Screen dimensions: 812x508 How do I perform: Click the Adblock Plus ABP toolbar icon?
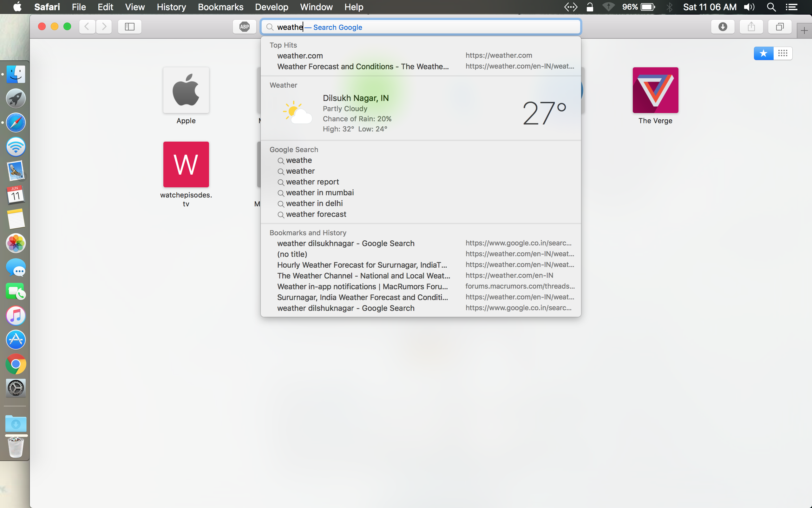point(244,27)
